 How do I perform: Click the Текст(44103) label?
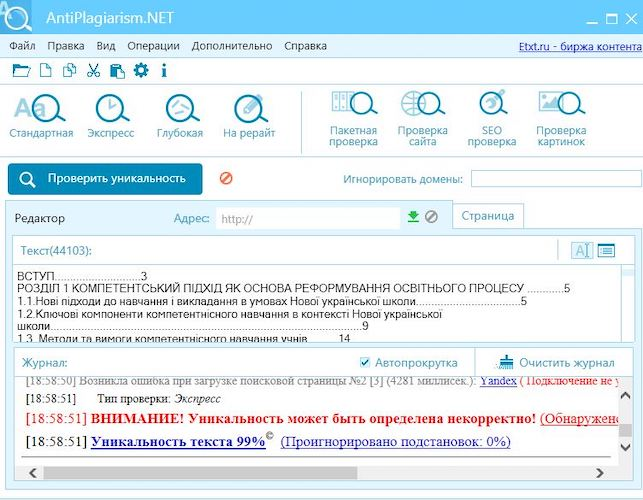click(56, 251)
